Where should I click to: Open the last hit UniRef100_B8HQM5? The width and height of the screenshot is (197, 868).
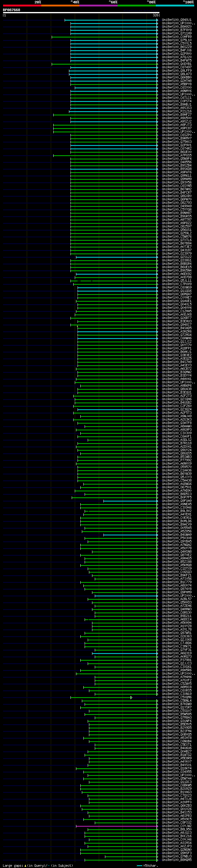coord(177,860)
